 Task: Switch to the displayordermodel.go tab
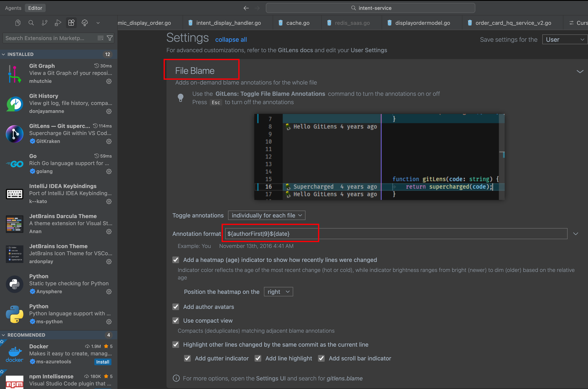[x=422, y=23]
